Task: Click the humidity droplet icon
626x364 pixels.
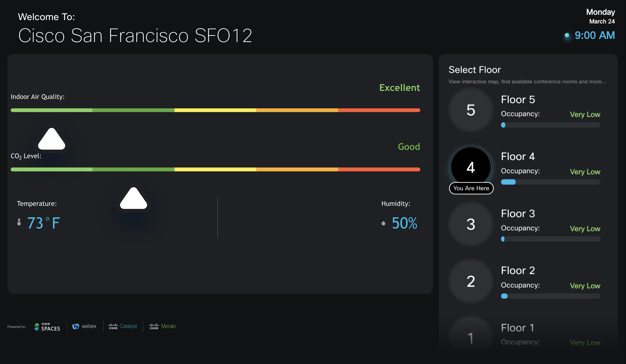Action: click(383, 223)
